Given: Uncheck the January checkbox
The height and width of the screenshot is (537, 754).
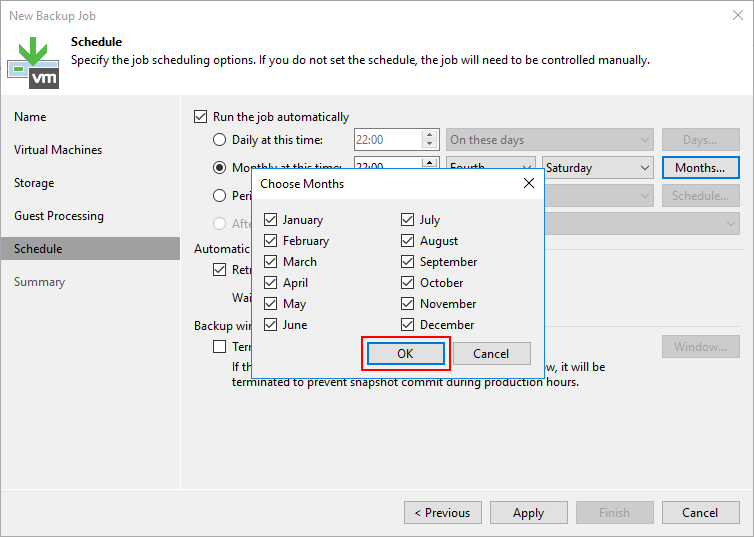Looking at the screenshot, I should click(x=271, y=220).
